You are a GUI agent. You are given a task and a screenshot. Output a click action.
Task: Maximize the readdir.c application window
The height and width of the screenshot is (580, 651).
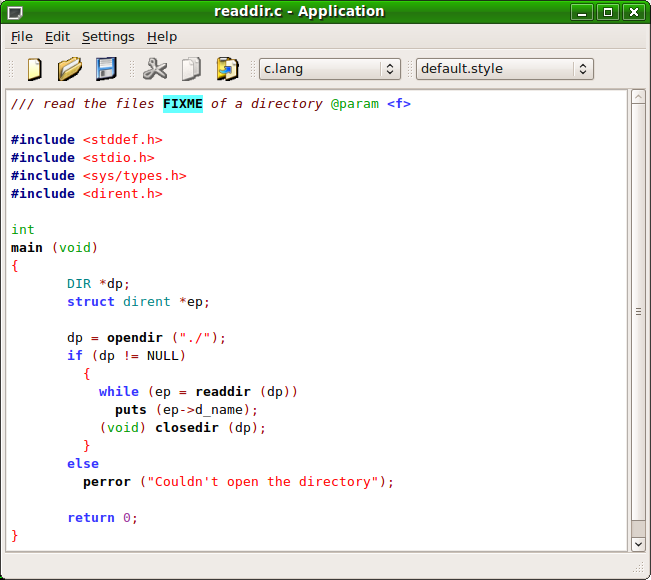607,12
